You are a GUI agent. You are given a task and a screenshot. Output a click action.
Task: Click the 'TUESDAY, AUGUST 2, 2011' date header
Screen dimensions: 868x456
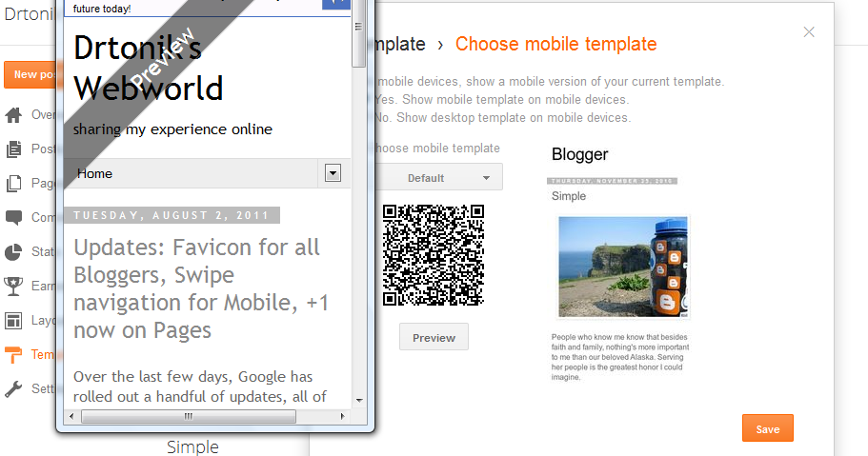coord(172,215)
